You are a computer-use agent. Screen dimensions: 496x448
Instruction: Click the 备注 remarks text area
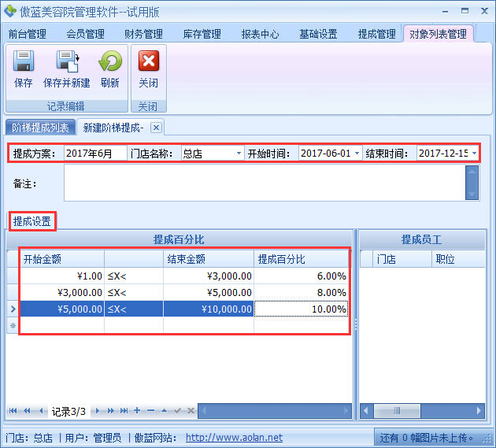(x=265, y=183)
